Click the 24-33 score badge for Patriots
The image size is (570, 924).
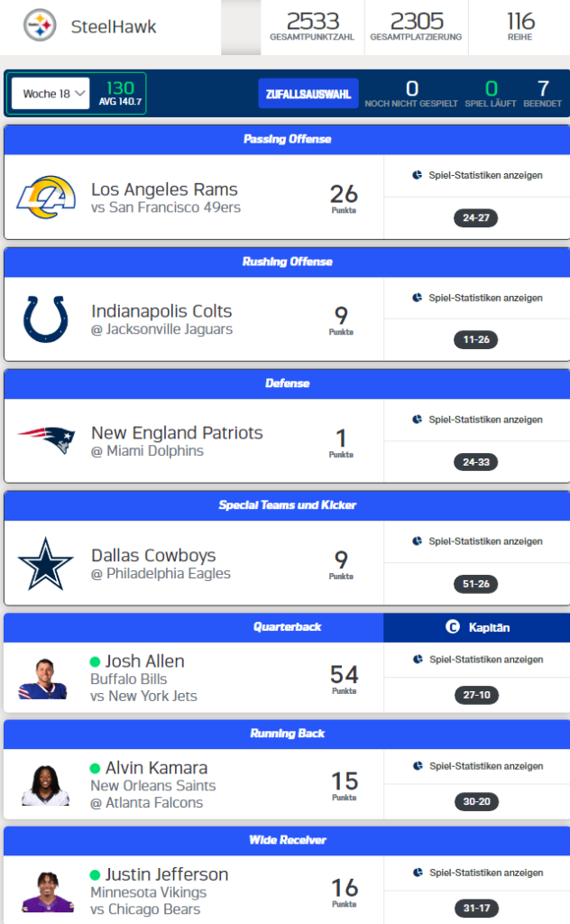pos(475,462)
